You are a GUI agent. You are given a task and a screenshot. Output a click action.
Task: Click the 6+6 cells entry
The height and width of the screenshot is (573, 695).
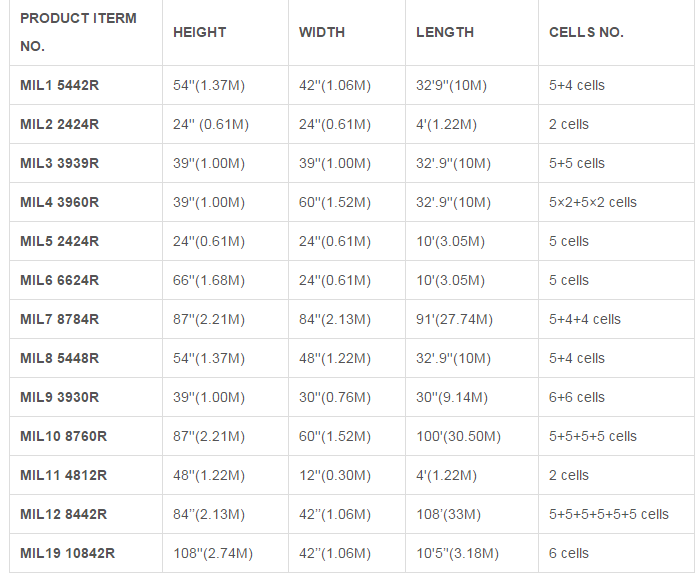tap(577, 398)
